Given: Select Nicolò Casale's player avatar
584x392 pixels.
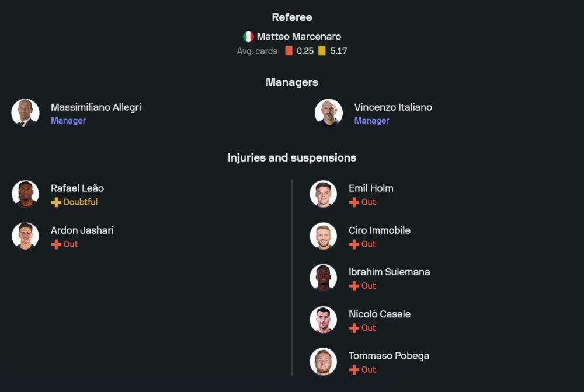Looking at the screenshot, I should tap(323, 320).
